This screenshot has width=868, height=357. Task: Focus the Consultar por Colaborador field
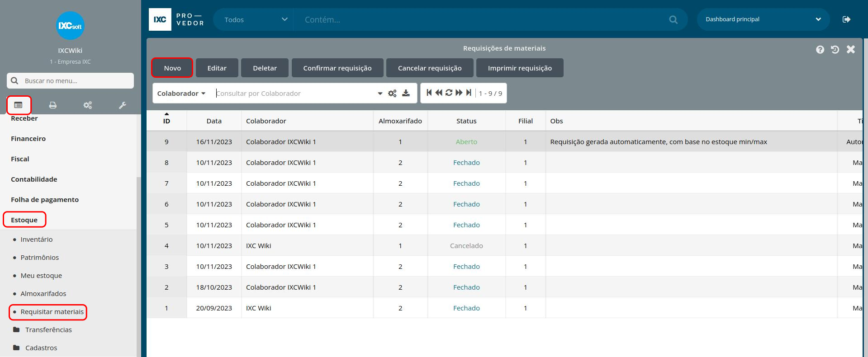click(295, 94)
